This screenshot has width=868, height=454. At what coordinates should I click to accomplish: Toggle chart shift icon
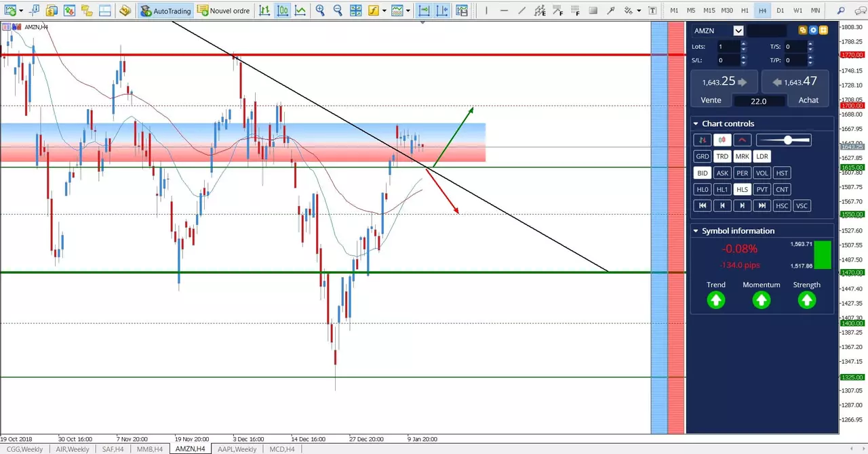click(x=441, y=11)
